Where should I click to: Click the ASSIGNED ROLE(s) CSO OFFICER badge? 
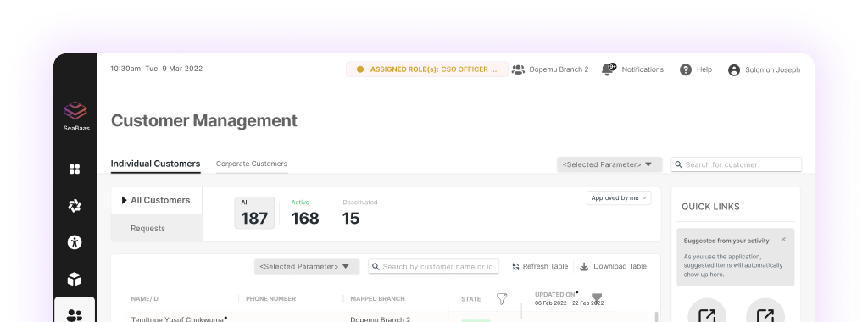427,69
